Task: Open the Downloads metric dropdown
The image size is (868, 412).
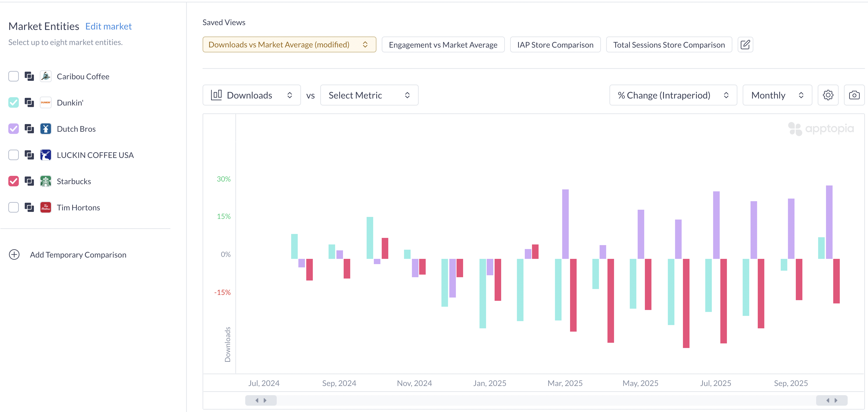Action: coord(251,95)
